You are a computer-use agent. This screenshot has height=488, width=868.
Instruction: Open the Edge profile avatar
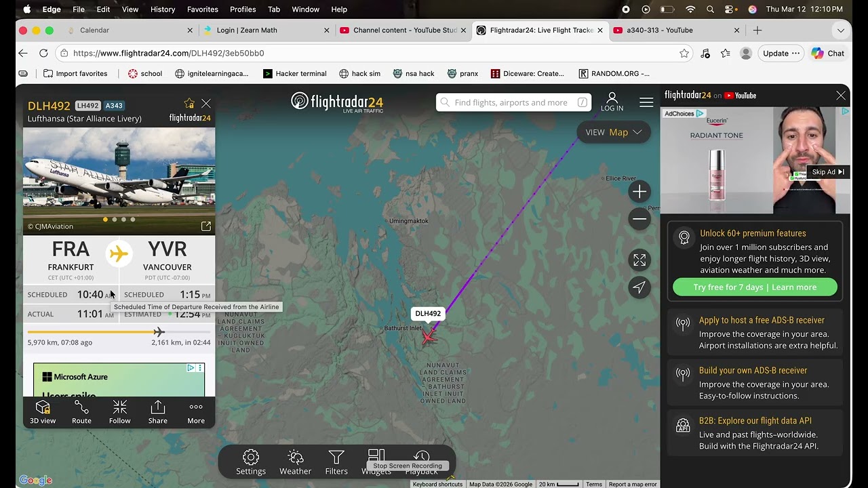(x=746, y=53)
